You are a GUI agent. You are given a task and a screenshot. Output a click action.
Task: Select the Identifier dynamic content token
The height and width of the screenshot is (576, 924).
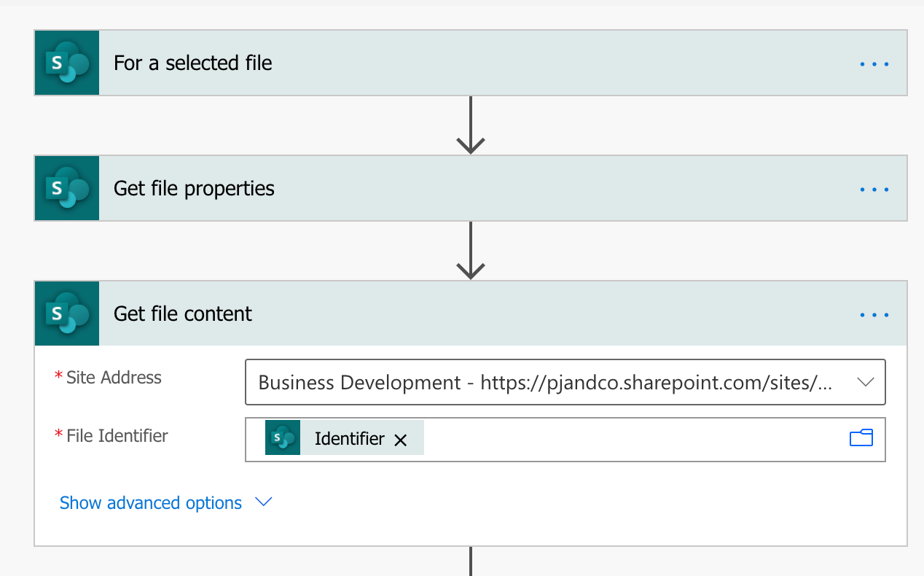[349, 439]
